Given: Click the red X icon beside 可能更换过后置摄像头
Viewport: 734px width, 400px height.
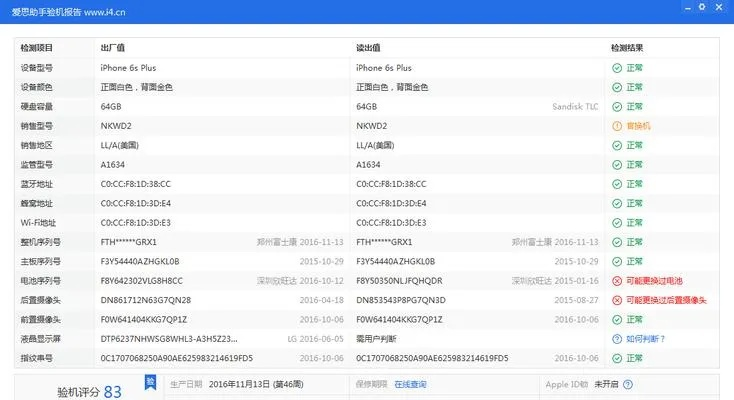Looking at the screenshot, I should coord(617,300).
